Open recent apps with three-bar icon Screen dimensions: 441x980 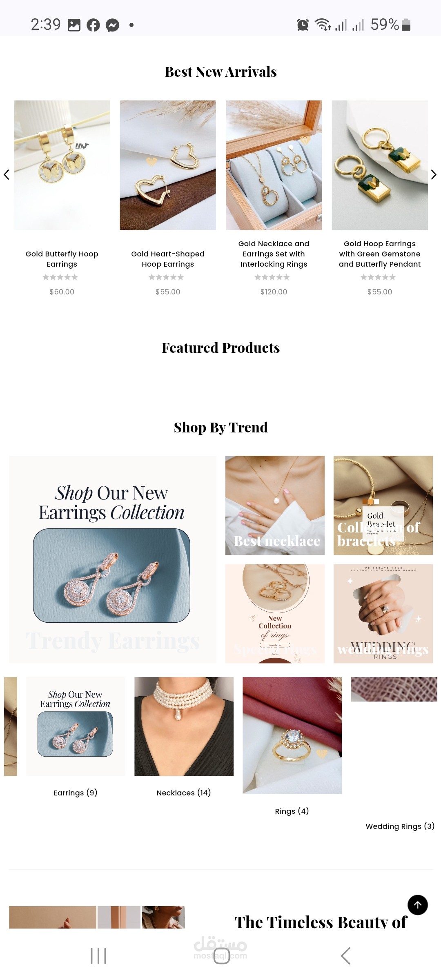(x=98, y=956)
